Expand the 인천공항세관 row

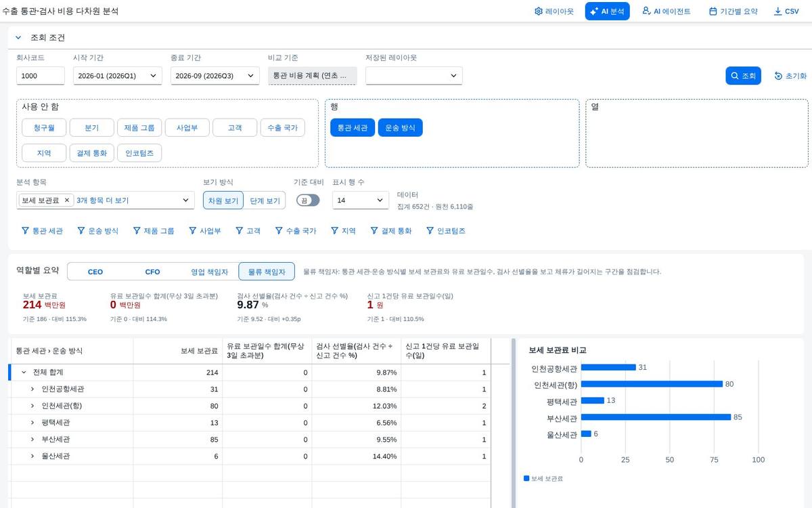[x=32, y=389]
